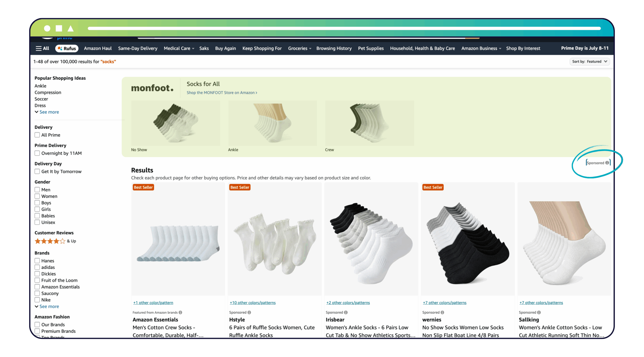Click the Sponsored info icon under wernies product
The width and height of the screenshot is (644, 357).
pos(442,312)
